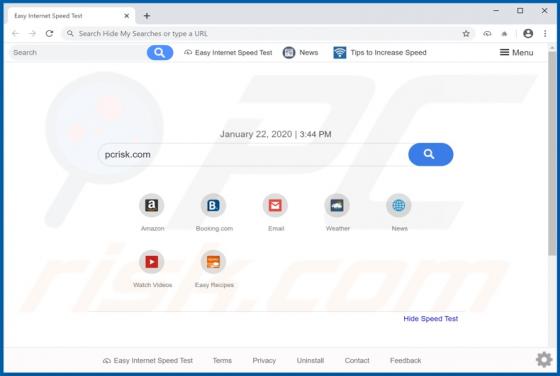This screenshot has width=560, height=376.
Task: Open the Booking.com shortcut icon
Action: pos(213,205)
